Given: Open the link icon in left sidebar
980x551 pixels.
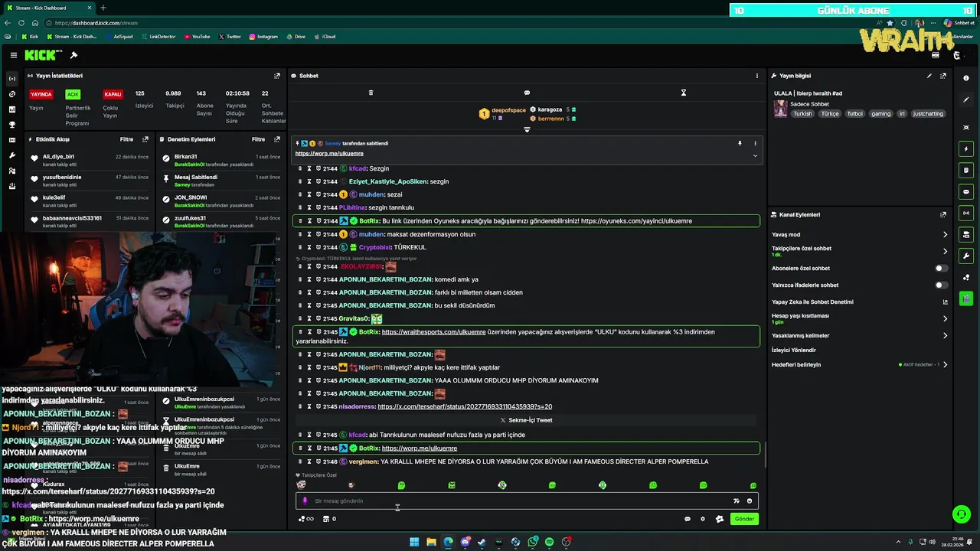Looking at the screenshot, I should pos(11,94).
